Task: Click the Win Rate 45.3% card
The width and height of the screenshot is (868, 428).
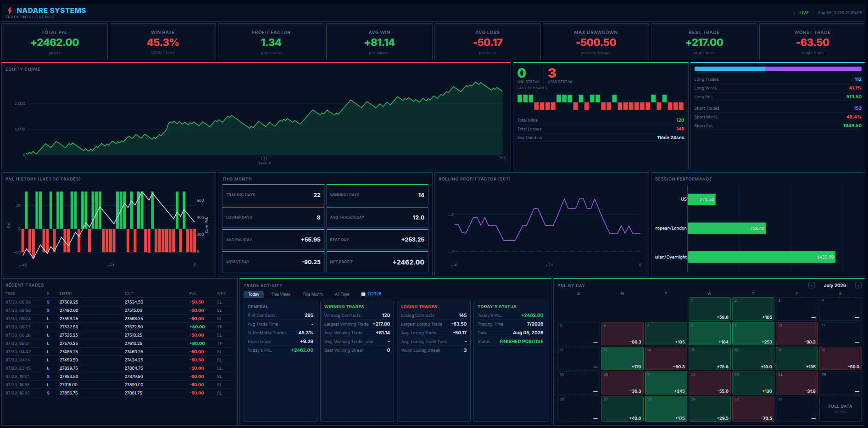Action: click(163, 42)
